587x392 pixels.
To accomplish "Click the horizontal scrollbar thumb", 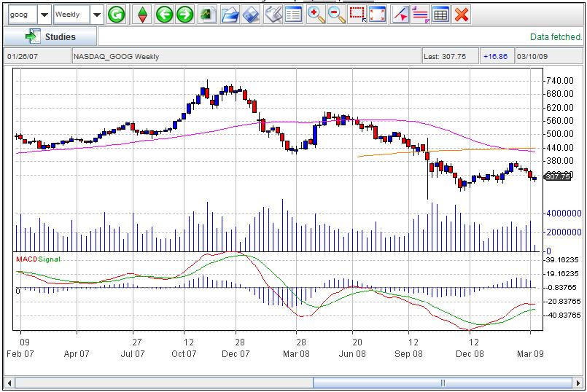I will (x=442, y=383).
